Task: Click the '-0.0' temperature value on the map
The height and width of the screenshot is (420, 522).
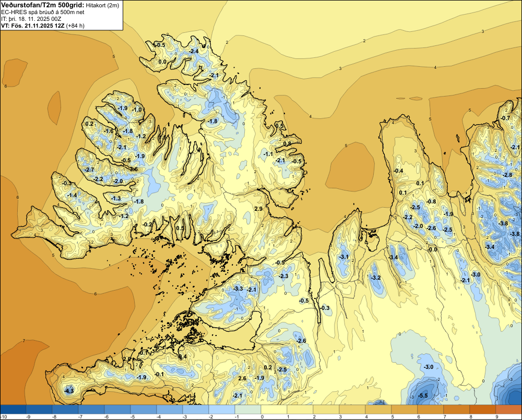Action: [432, 249]
